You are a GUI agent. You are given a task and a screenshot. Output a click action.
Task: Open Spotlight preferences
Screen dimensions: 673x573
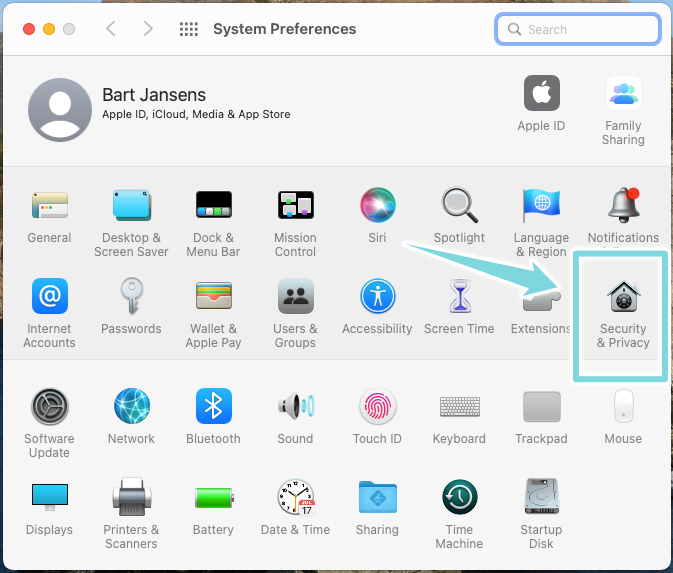pyautogui.click(x=460, y=205)
